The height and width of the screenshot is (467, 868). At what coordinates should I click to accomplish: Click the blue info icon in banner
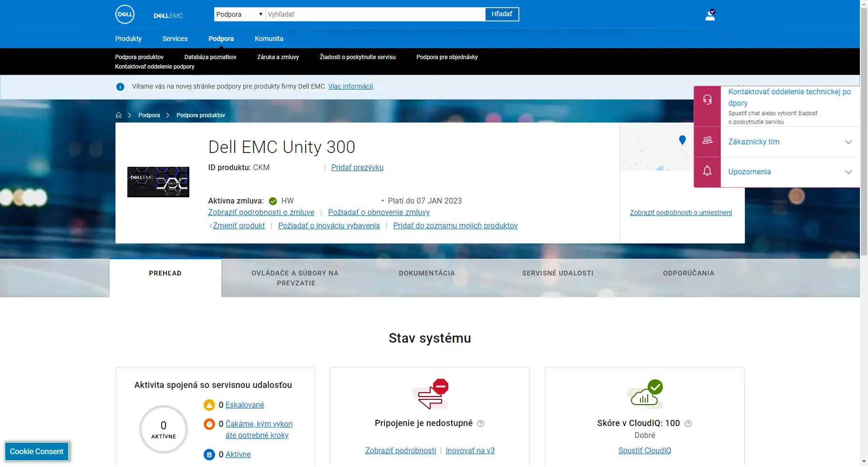(x=120, y=87)
